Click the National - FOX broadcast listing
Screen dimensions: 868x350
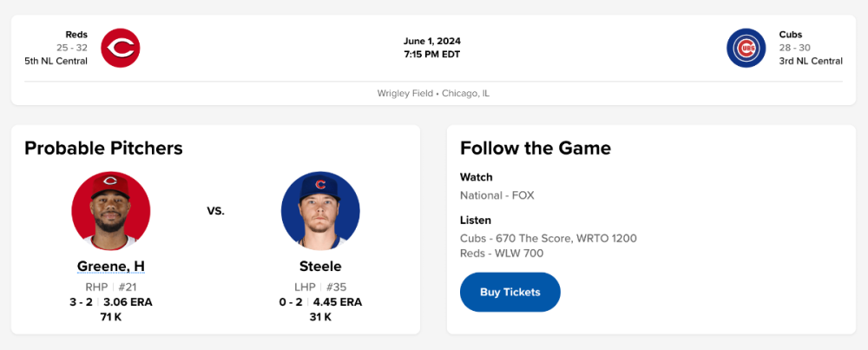tap(496, 195)
